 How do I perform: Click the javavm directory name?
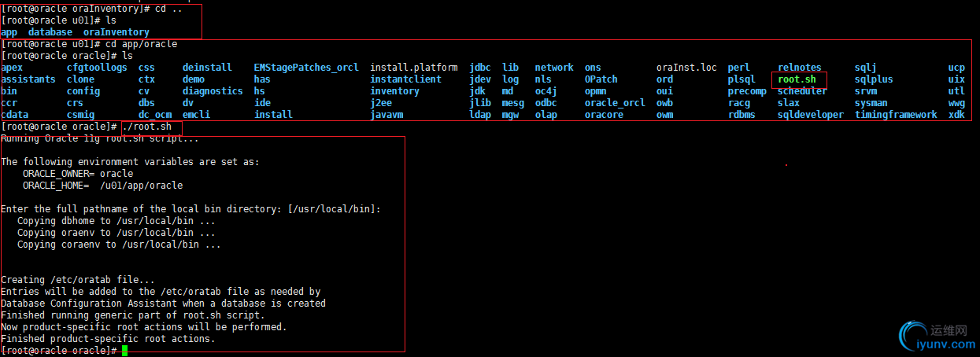pyautogui.click(x=386, y=115)
